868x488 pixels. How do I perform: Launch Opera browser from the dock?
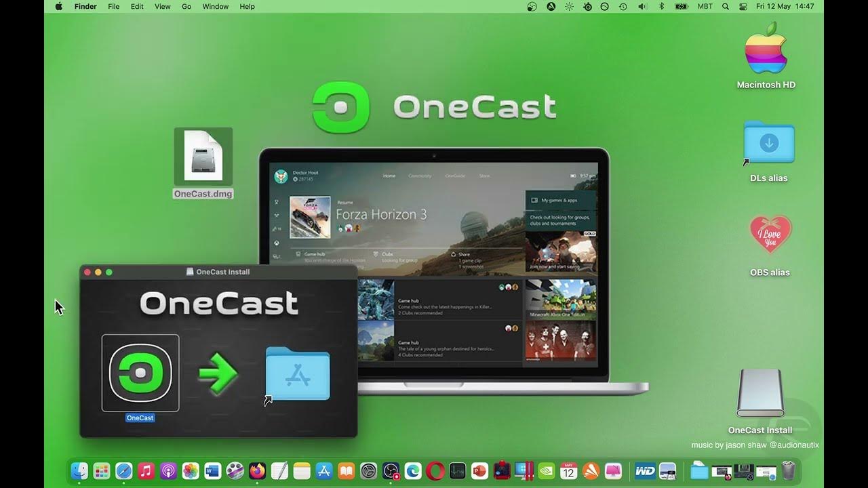click(435, 470)
